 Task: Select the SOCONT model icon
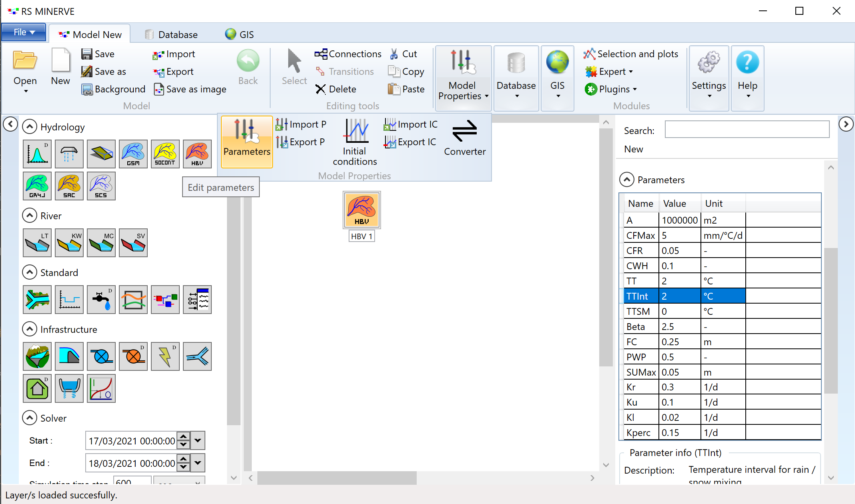tap(165, 154)
